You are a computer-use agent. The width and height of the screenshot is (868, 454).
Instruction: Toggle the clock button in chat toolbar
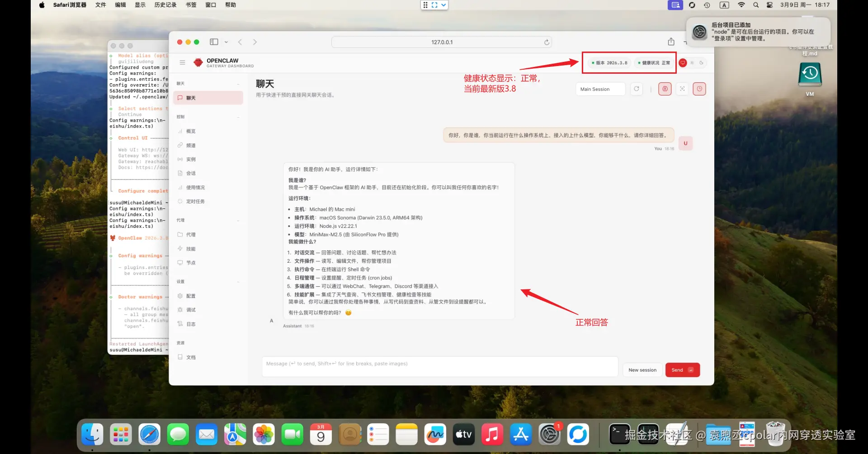pos(699,89)
